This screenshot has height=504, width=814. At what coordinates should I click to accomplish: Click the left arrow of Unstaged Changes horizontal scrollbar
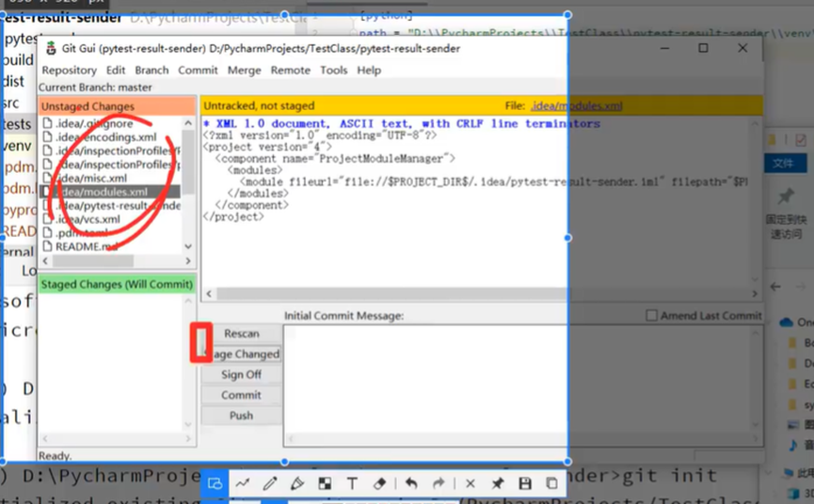[x=46, y=260]
